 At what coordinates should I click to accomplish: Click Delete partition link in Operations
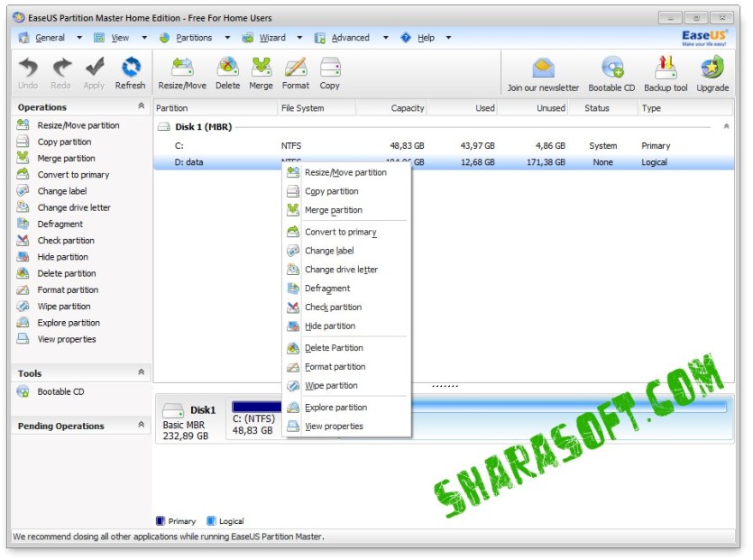(67, 273)
